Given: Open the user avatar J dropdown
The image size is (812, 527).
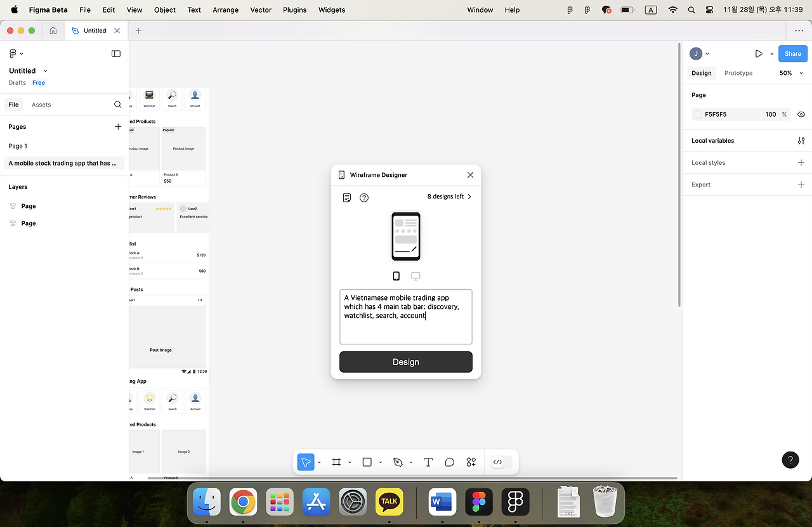Looking at the screenshot, I should 700,54.
